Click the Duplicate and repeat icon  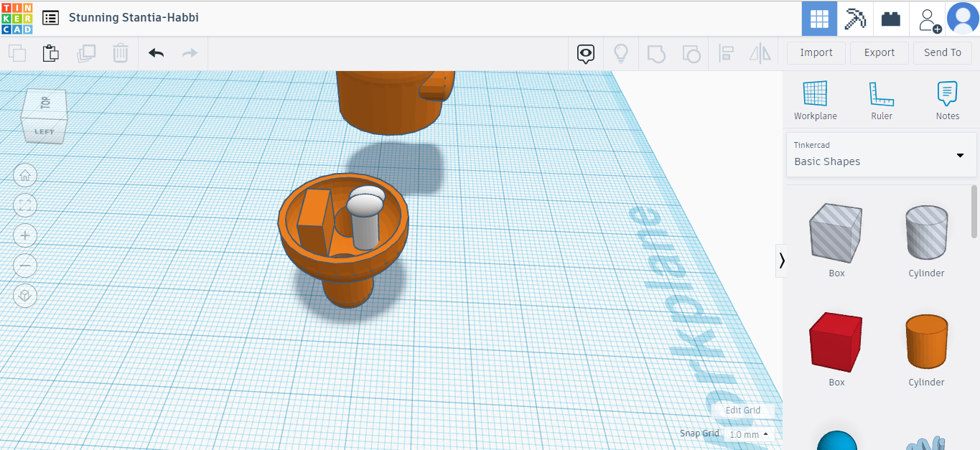(86, 53)
